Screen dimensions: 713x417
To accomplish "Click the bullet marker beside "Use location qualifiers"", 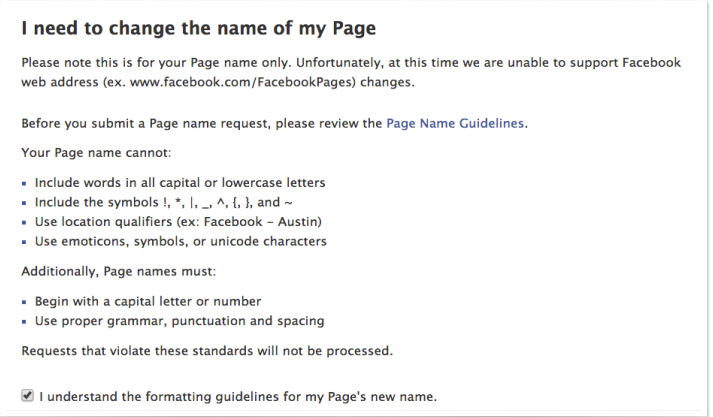I will (24, 223).
